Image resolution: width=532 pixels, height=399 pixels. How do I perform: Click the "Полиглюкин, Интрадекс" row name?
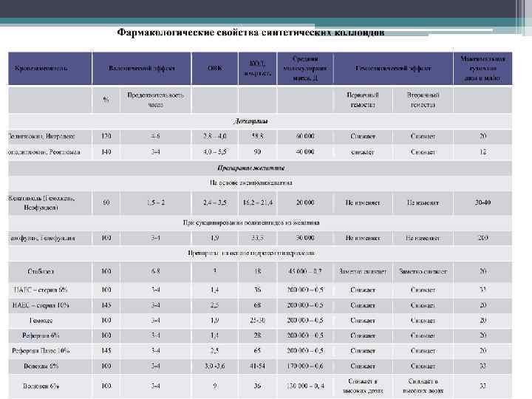tap(41, 137)
